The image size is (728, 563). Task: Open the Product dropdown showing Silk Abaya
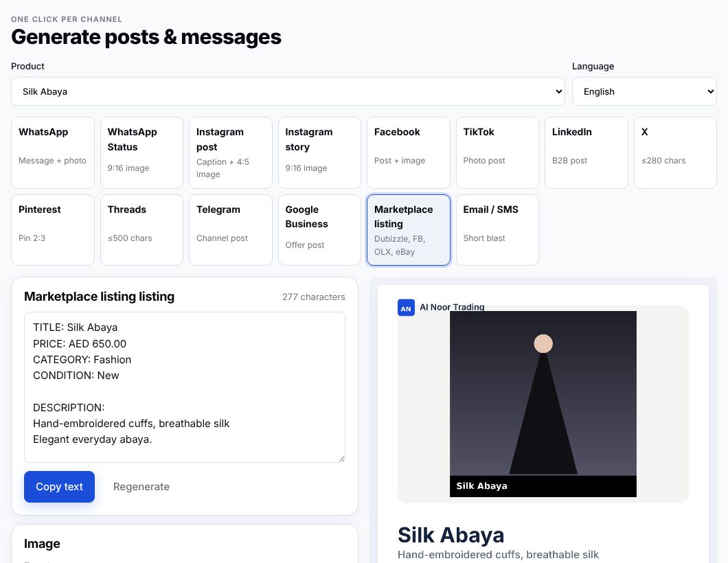pyautogui.click(x=288, y=91)
